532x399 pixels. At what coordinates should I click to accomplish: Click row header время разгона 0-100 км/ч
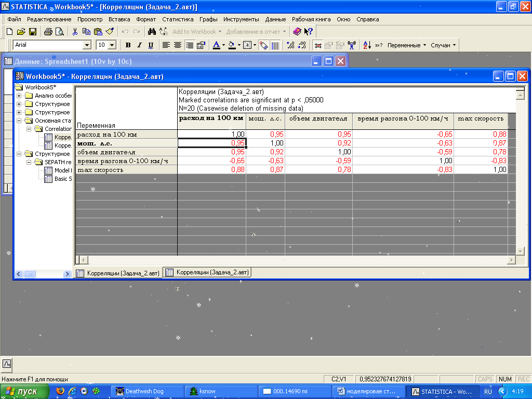click(126, 161)
